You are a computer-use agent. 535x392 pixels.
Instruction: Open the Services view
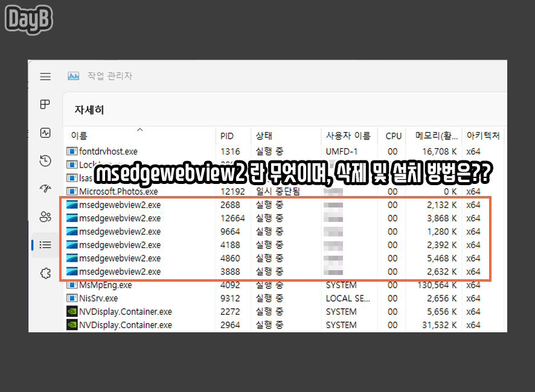coord(45,273)
